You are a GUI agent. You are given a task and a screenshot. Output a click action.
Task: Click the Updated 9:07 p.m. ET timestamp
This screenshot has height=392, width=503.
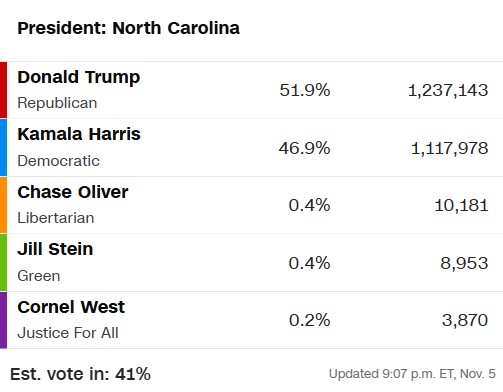(x=412, y=374)
